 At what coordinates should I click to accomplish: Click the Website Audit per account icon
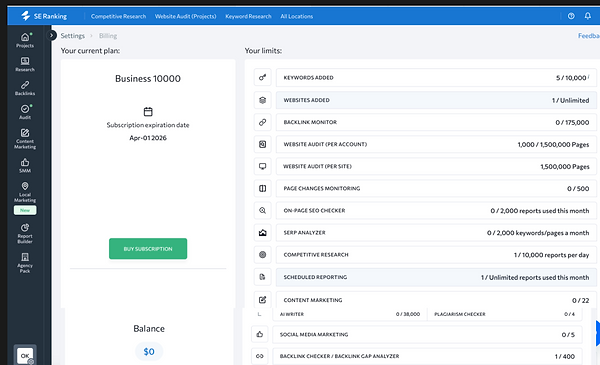262,144
